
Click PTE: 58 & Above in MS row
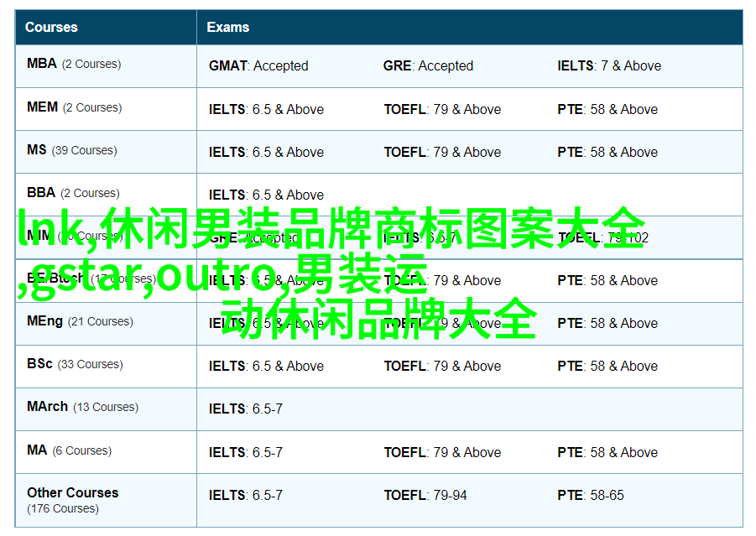(x=607, y=153)
